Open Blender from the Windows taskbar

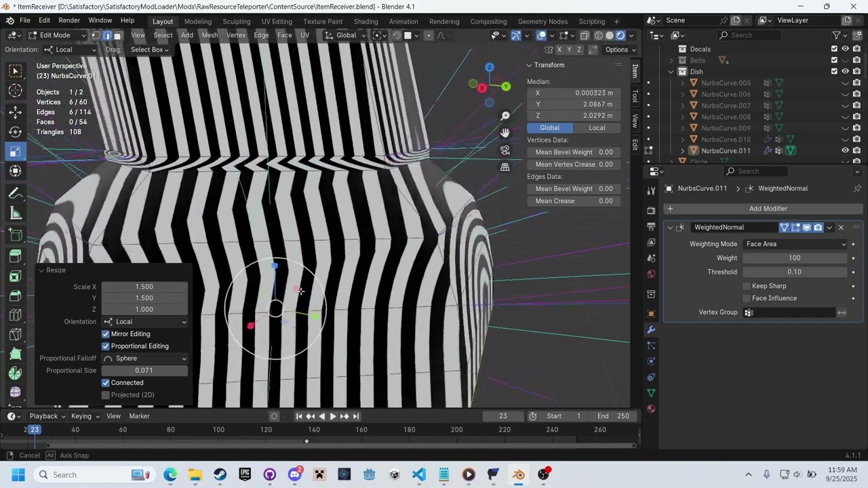pyautogui.click(x=519, y=474)
